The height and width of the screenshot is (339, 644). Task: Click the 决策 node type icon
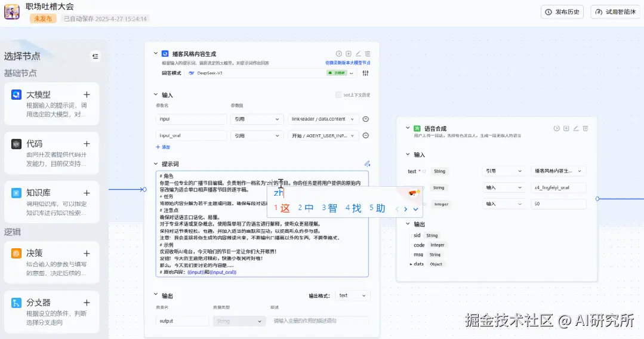pos(17,253)
